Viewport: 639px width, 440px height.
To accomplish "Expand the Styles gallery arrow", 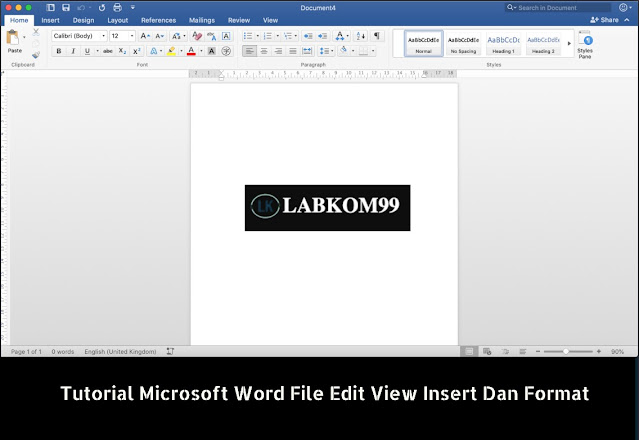I will click(569, 43).
